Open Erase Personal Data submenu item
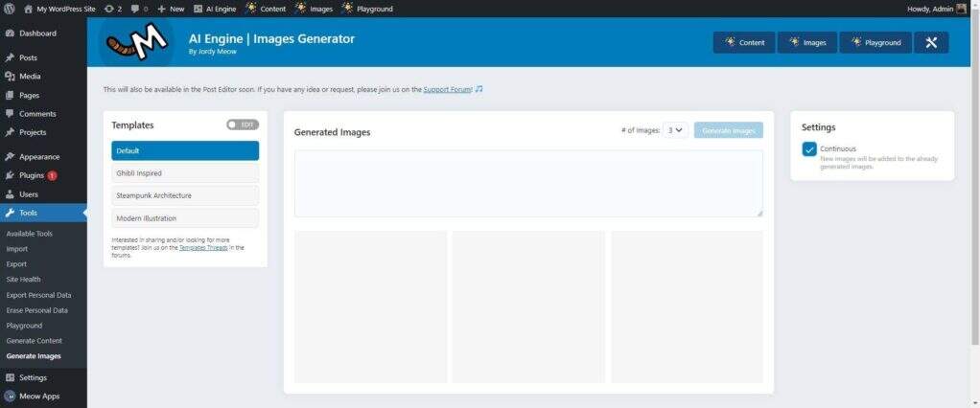Image resolution: width=980 pixels, height=408 pixels. [36, 310]
